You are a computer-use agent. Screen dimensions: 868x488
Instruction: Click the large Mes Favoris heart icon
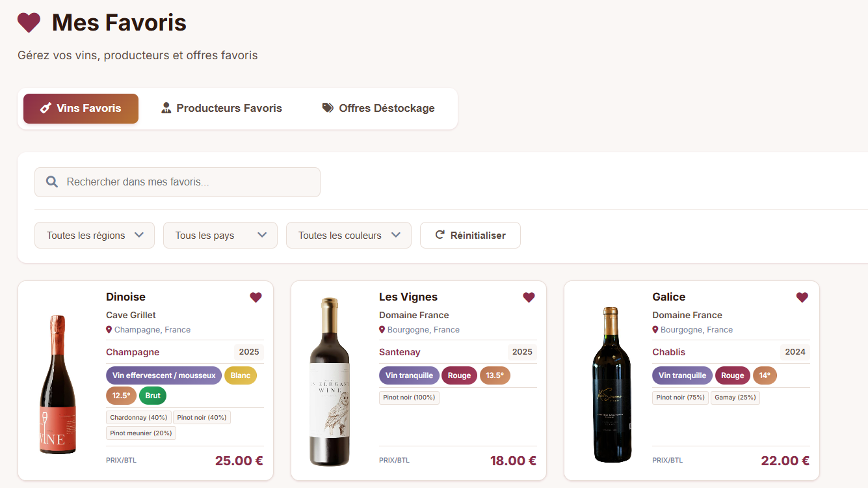29,23
